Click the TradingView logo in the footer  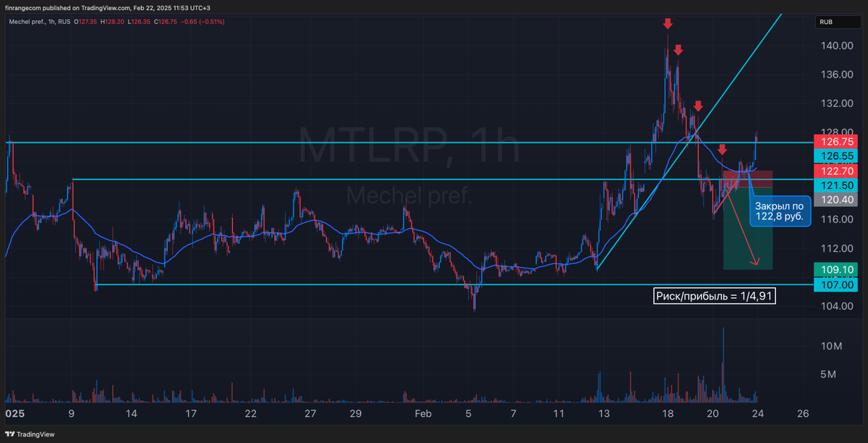click(31, 434)
